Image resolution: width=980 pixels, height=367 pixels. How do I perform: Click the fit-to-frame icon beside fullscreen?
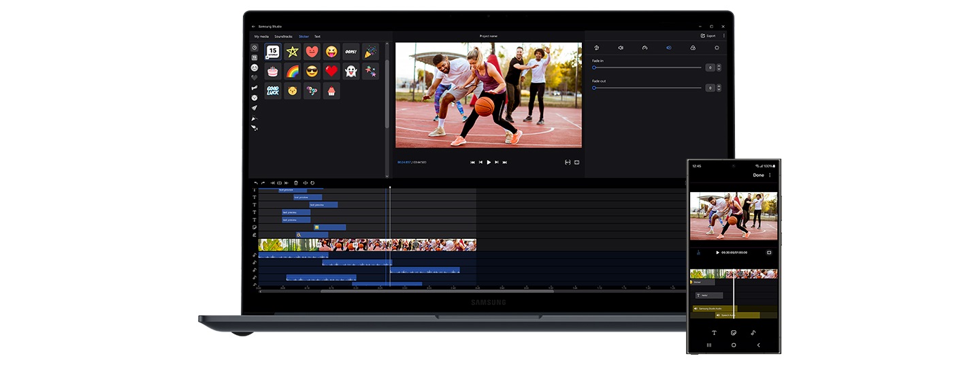pyautogui.click(x=568, y=162)
